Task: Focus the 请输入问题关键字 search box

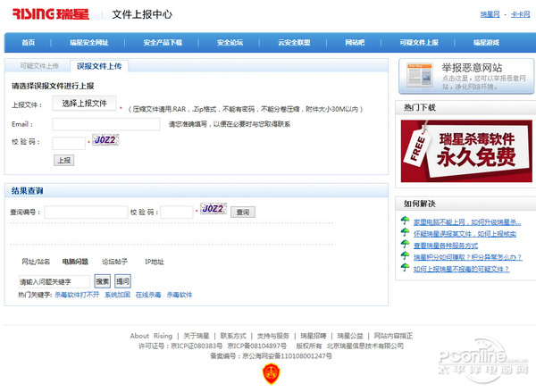Action: (54, 281)
